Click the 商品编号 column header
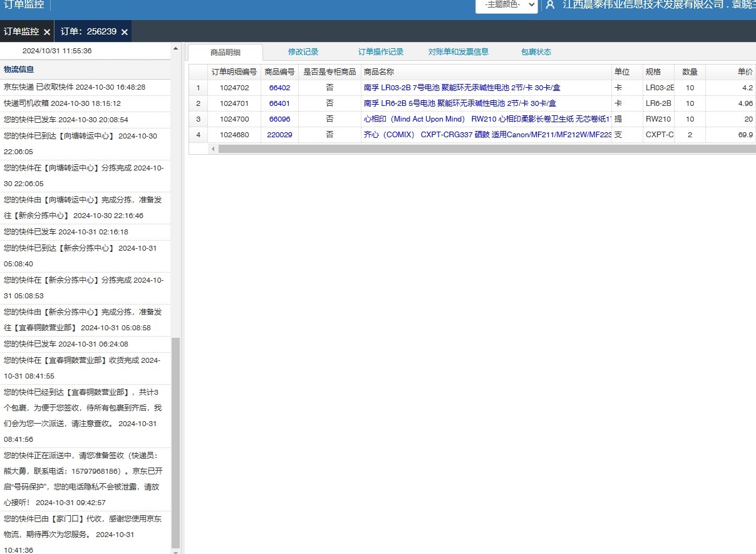The width and height of the screenshot is (756, 554). (x=279, y=72)
